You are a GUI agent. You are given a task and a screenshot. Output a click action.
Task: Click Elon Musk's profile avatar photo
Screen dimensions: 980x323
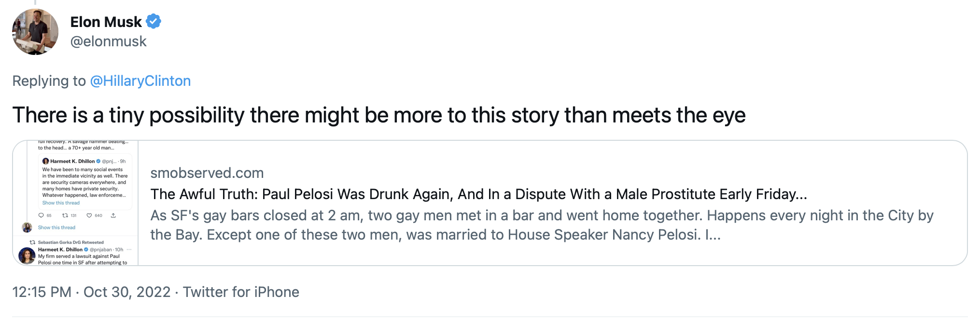[x=35, y=32]
